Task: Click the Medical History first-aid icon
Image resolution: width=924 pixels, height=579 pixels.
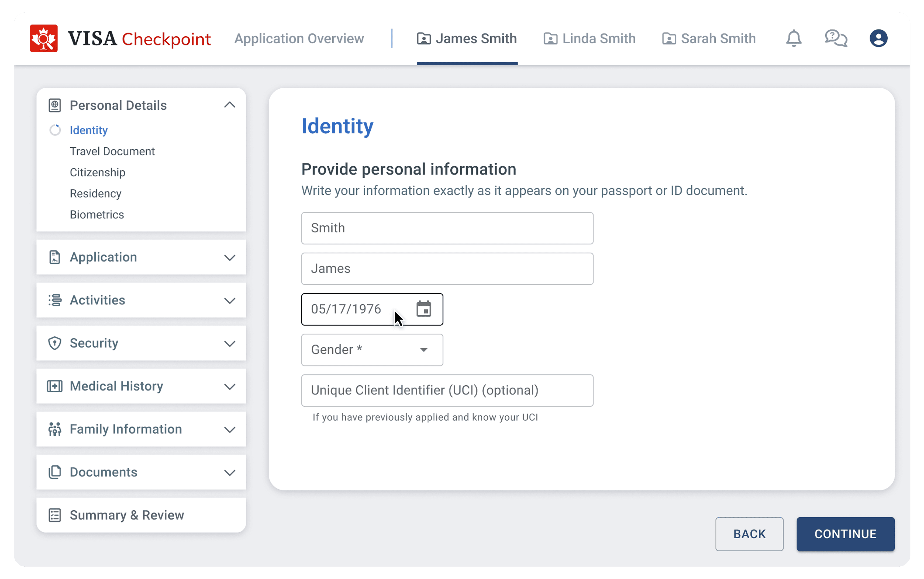Action: (x=55, y=386)
